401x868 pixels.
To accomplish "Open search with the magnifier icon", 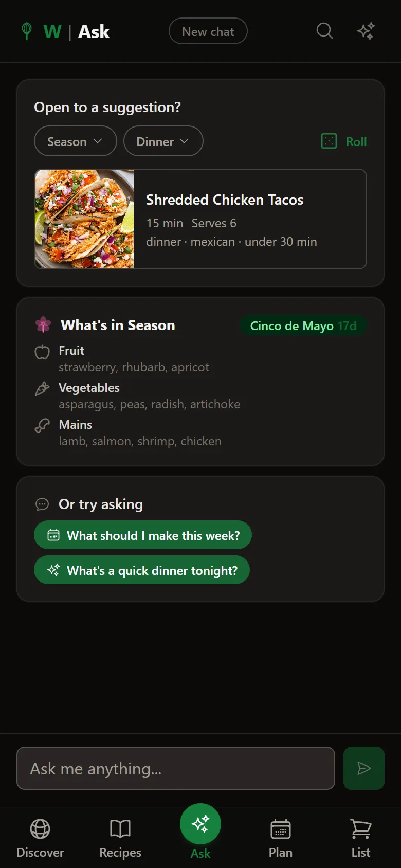I will click(324, 31).
